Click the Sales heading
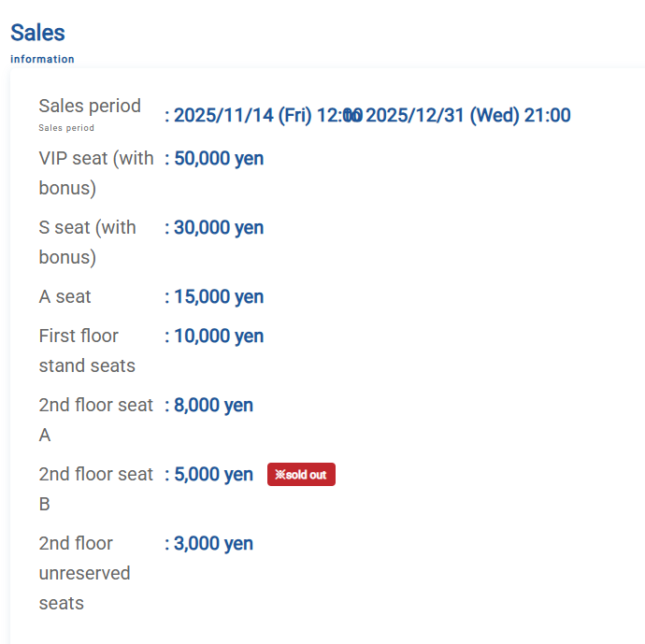 pos(37,33)
